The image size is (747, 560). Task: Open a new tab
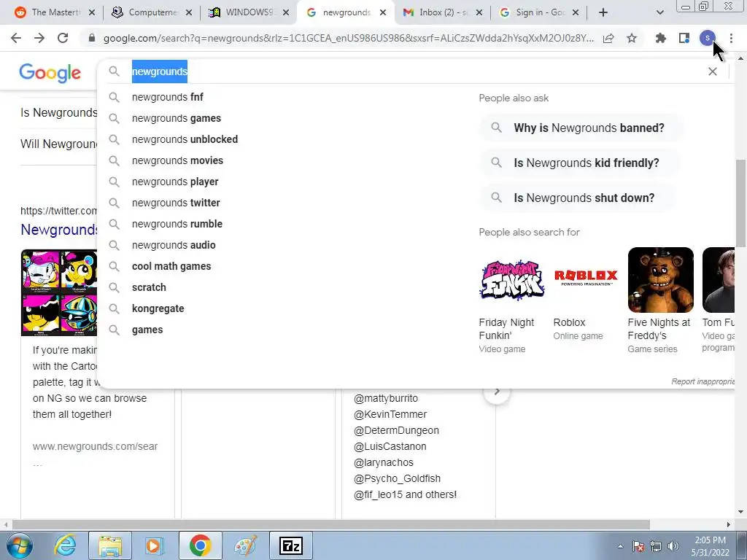click(x=603, y=12)
